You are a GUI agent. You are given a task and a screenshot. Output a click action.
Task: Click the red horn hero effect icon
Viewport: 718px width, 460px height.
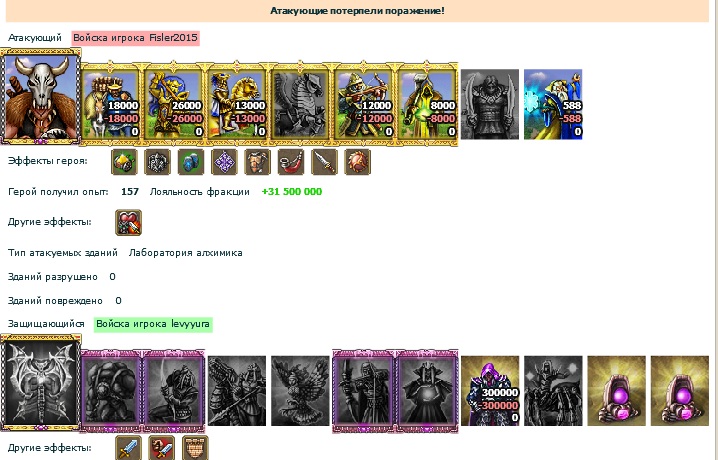pos(291,162)
